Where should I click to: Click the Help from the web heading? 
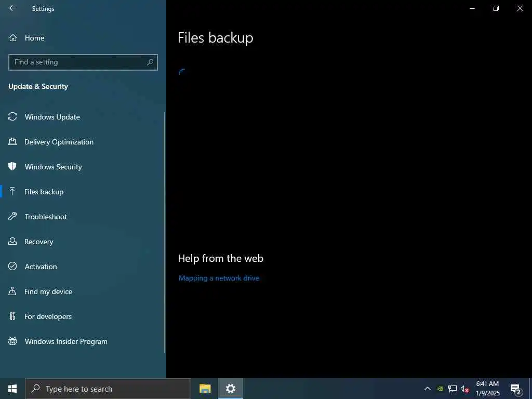pyautogui.click(x=220, y=259)
